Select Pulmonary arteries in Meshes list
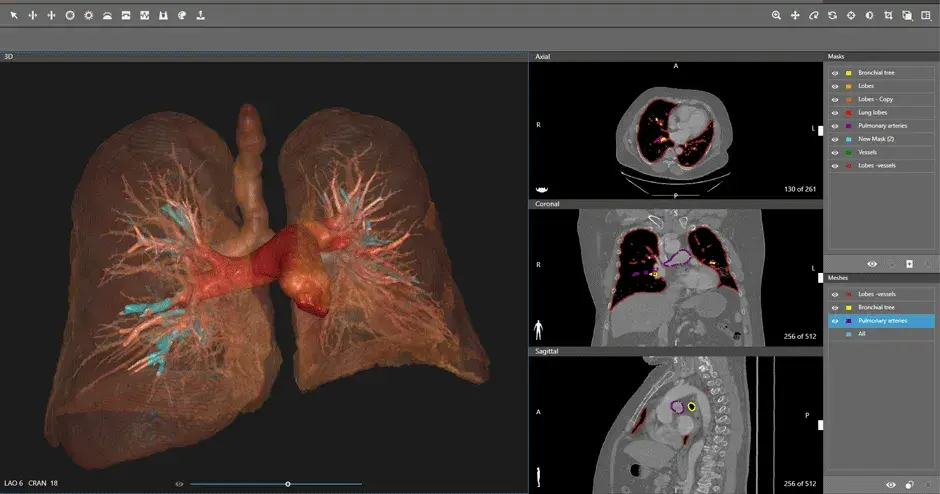Image resolution: width=940 pixels, height=494 pixels. tap(882, 321)
